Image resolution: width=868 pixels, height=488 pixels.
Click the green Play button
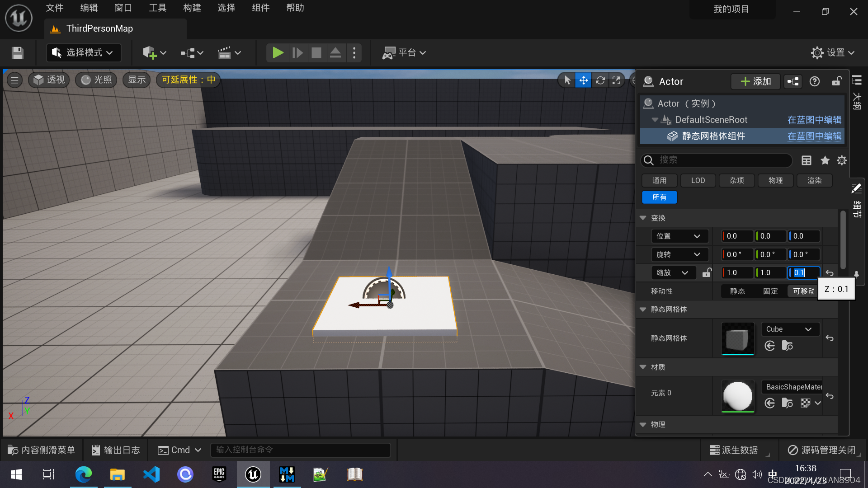click(x=278, y=53)
